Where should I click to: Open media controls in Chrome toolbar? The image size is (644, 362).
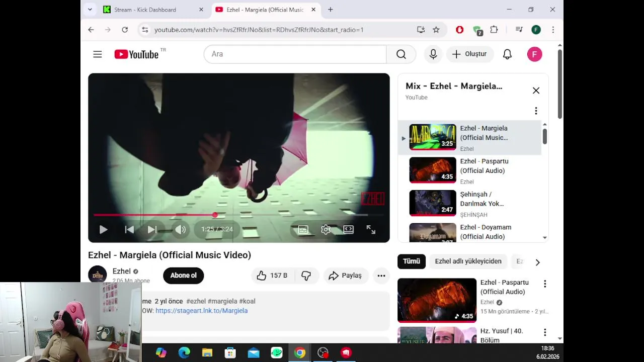(519, 30)
